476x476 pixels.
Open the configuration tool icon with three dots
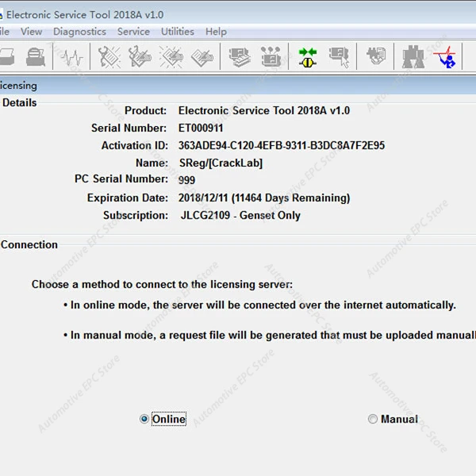271,57
